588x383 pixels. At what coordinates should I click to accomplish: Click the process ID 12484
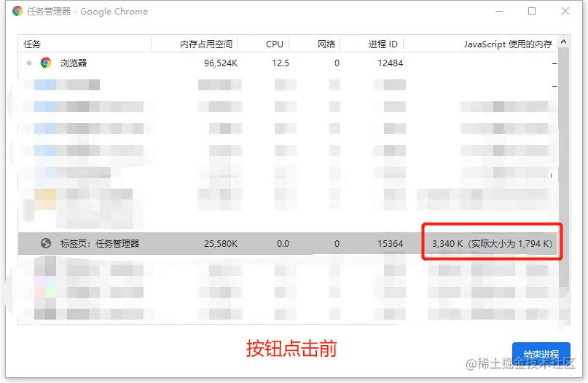(x=390, y=63)
